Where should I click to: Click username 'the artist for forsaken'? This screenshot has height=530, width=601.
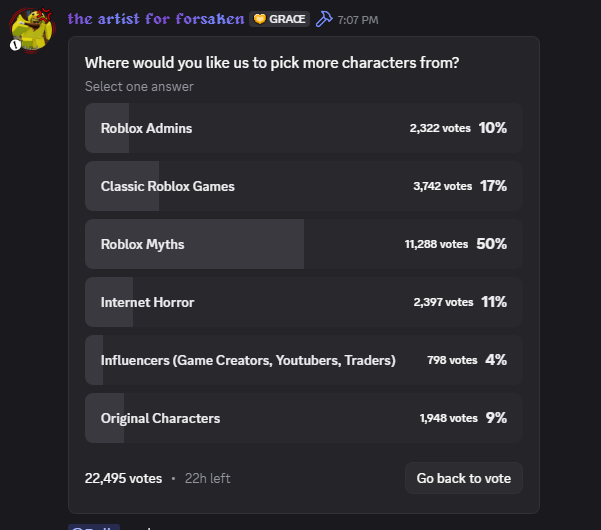[x=155, y=19]
